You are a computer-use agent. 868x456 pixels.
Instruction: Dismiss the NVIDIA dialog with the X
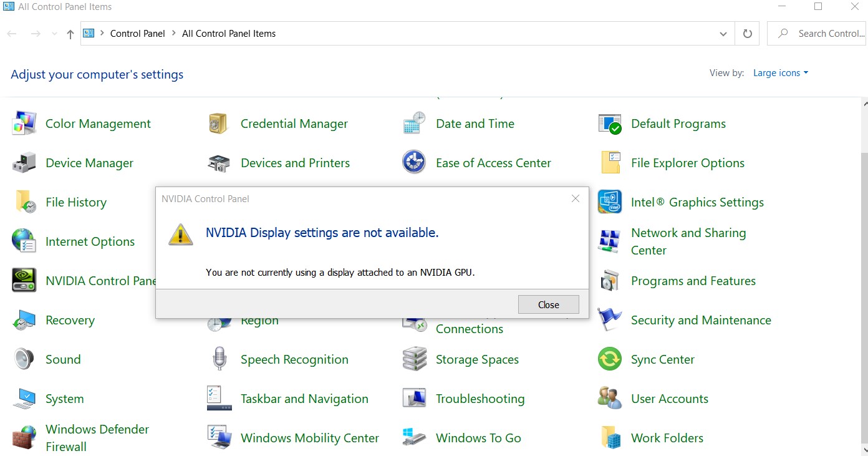[576, 198]
